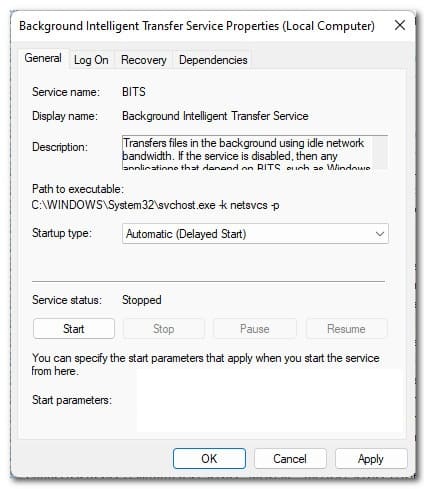
Task: Click the Pause service button
Action: (x=255, y=329)
